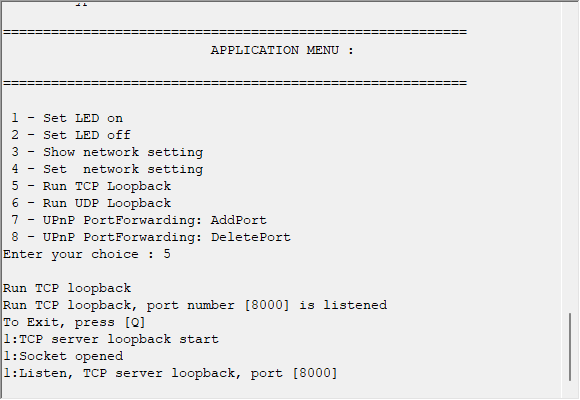Screen dimensions: 580x400
Task: Click menu line '2 - Set LED off'
Action: [71, 135]
